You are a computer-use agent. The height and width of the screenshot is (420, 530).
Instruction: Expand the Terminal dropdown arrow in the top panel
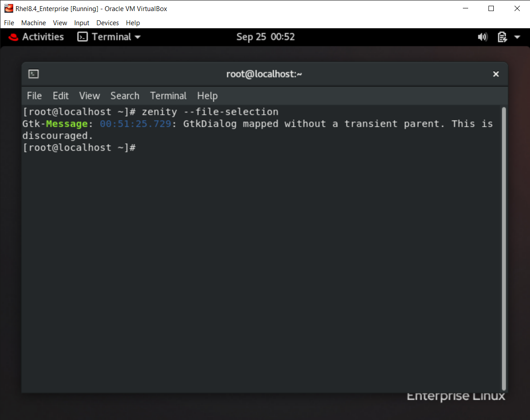pyautogui.click(x=137, y=38)
